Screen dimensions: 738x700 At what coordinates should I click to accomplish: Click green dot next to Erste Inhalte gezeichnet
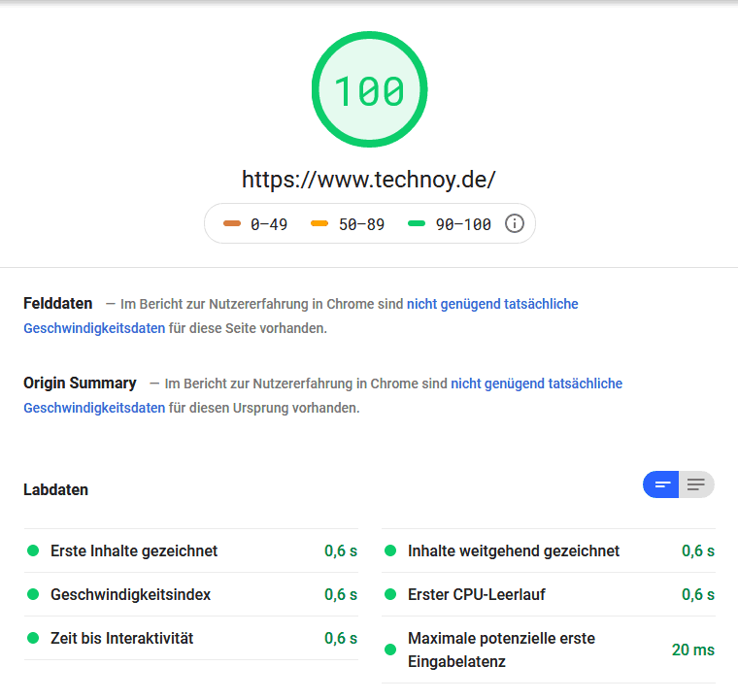pyautogui.click(x=33, y=550)
